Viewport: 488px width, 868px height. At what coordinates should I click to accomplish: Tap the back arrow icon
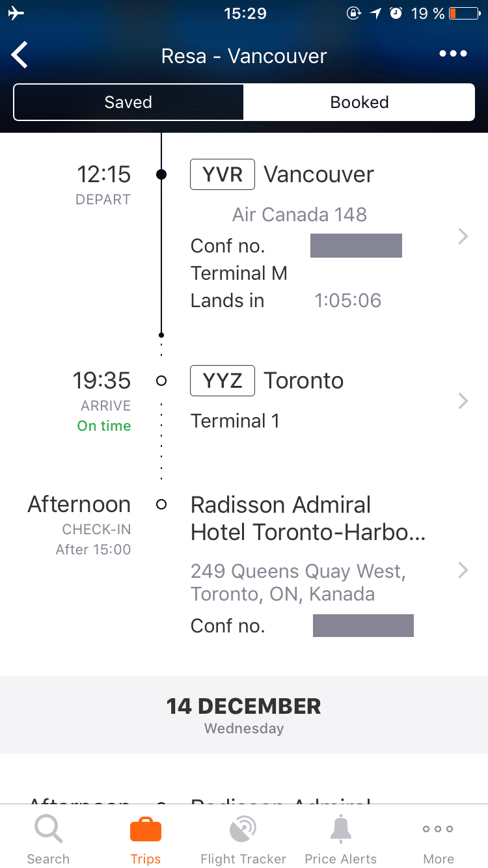tap(20, 55)
